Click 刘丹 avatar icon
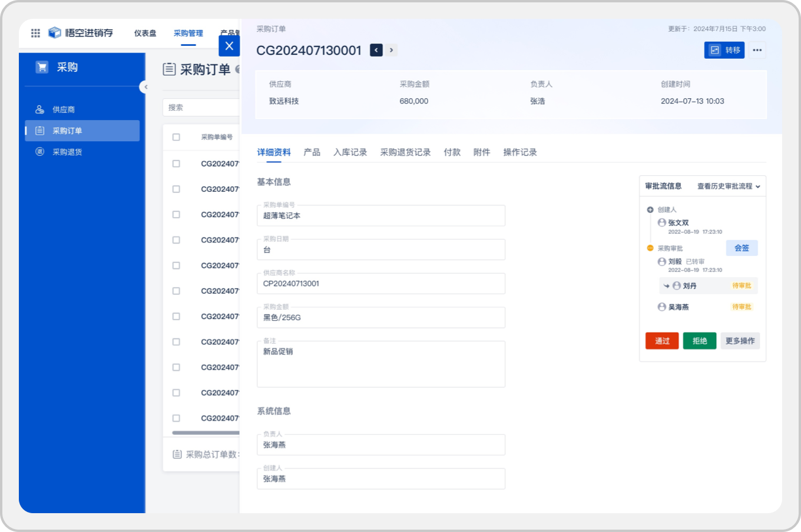 [677, 285]
